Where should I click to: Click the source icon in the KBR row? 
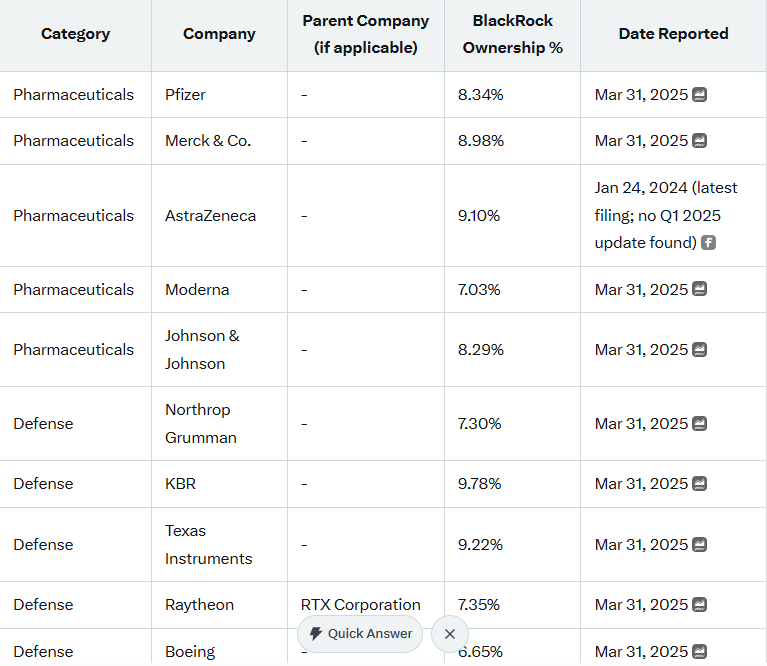[x=700, y=484]
